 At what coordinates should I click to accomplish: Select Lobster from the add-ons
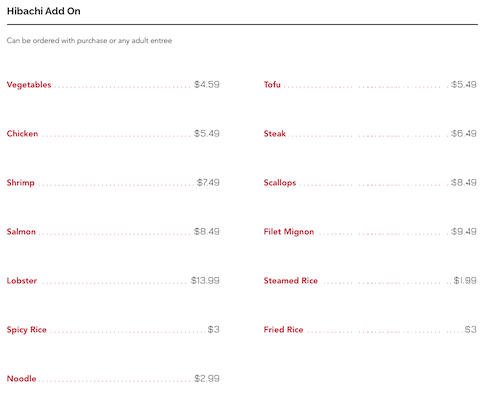pyautogui.click(x=22, y=280)
